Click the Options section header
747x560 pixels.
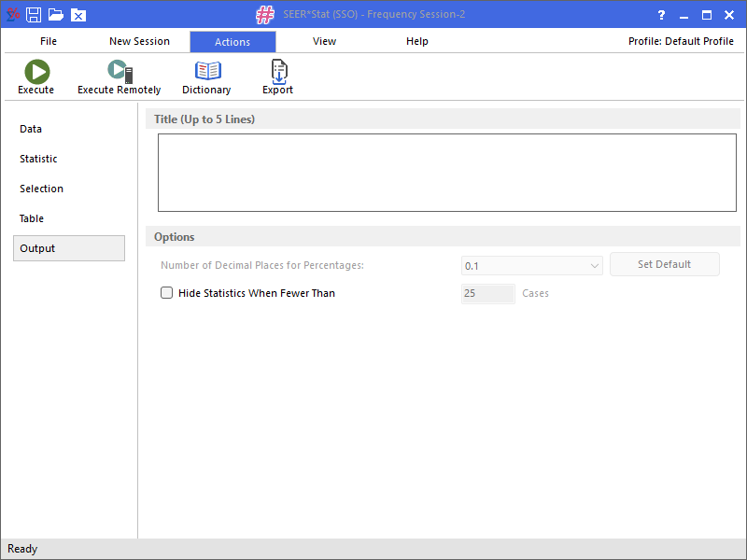443,237
